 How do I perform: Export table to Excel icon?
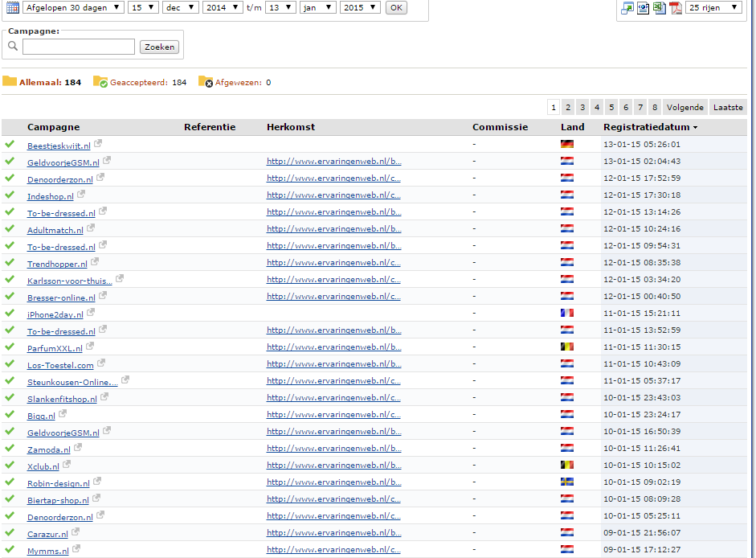pyautogui.click(x=659, y=8)
